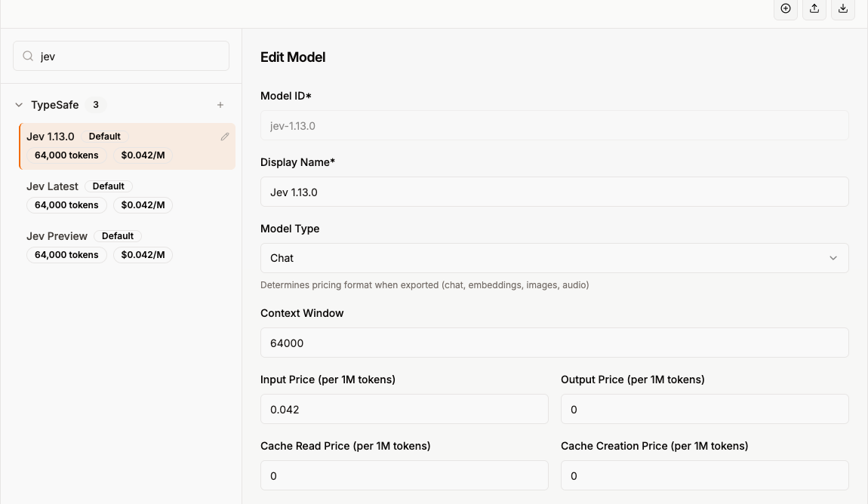Viewport: 868px width, 504px height.
Task: Click the Model ID field
Action: pos(554,125)
